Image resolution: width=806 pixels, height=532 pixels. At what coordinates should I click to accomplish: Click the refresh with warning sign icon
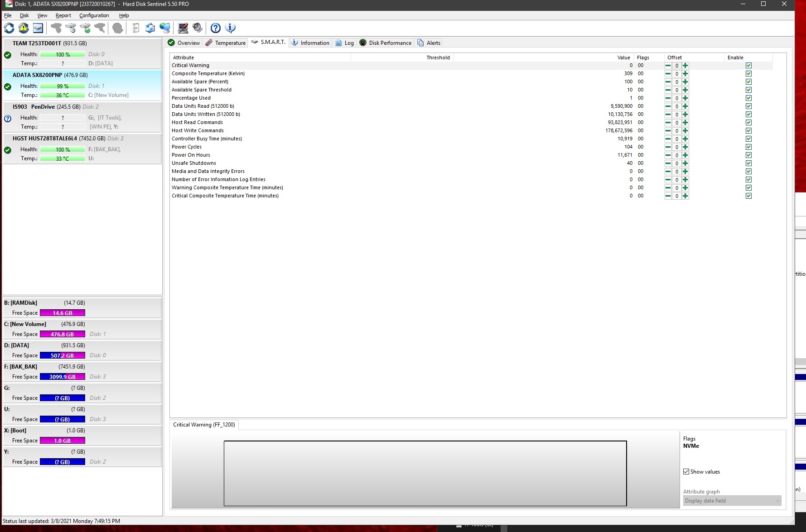(24, 28)
